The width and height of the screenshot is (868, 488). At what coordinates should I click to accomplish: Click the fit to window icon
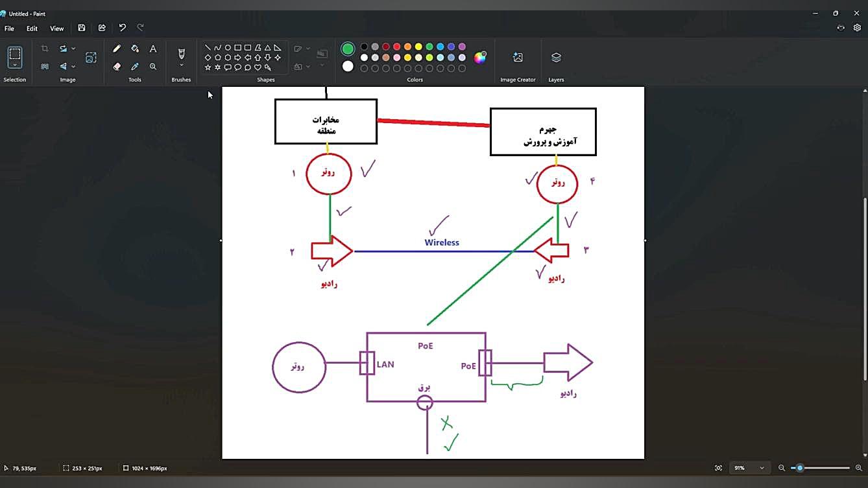tap(718, 468)
